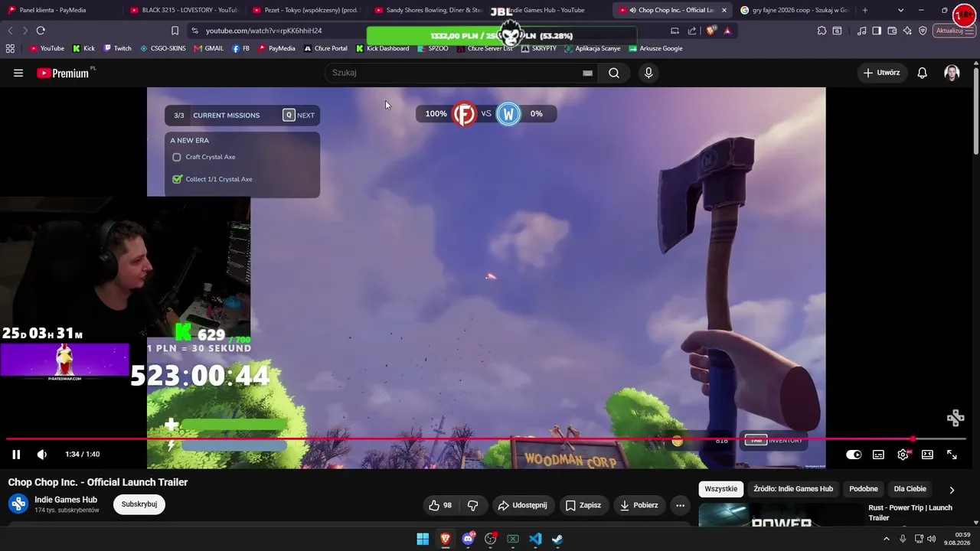Reload the page

[x=41, y=31]
